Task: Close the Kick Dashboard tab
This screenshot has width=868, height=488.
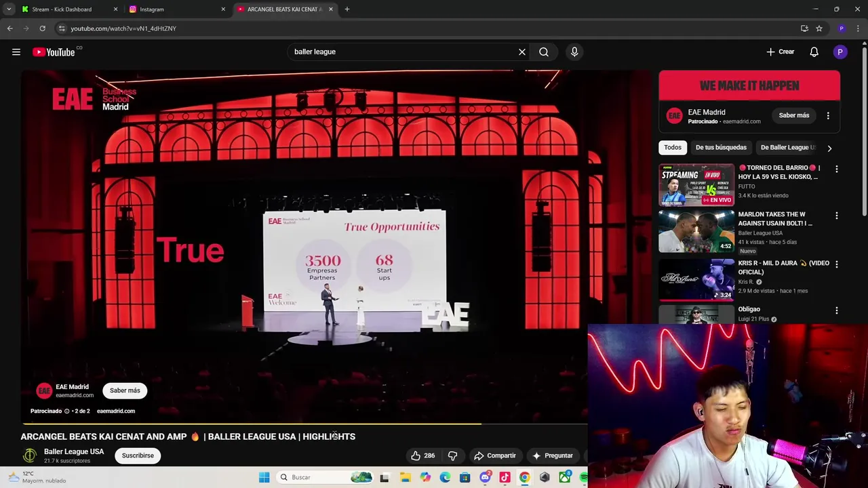Action: (115, 9)
